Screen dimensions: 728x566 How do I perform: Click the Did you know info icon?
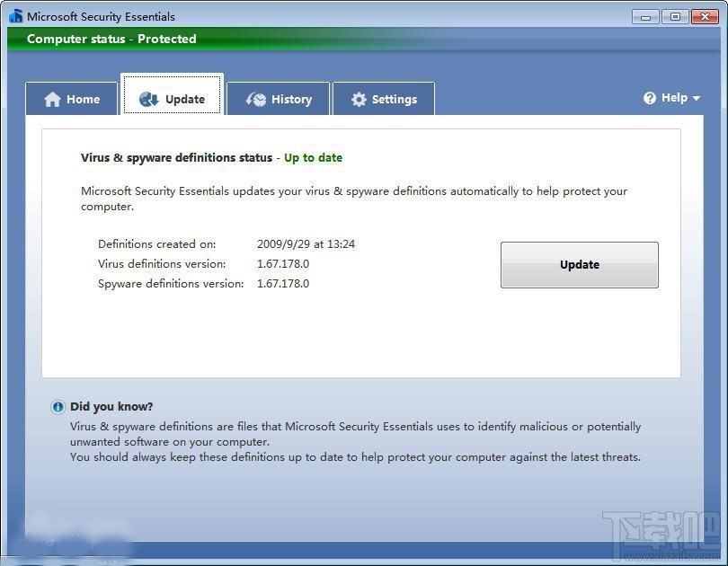[x=58, y=407]
